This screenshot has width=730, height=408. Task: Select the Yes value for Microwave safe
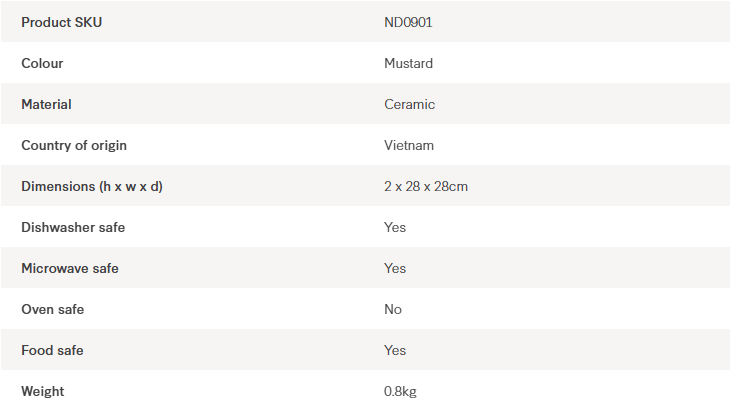[x=395, y=268]
